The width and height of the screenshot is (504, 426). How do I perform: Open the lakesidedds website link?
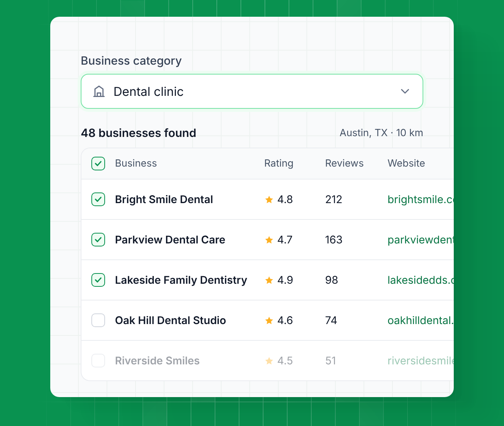tap(421, 280)
